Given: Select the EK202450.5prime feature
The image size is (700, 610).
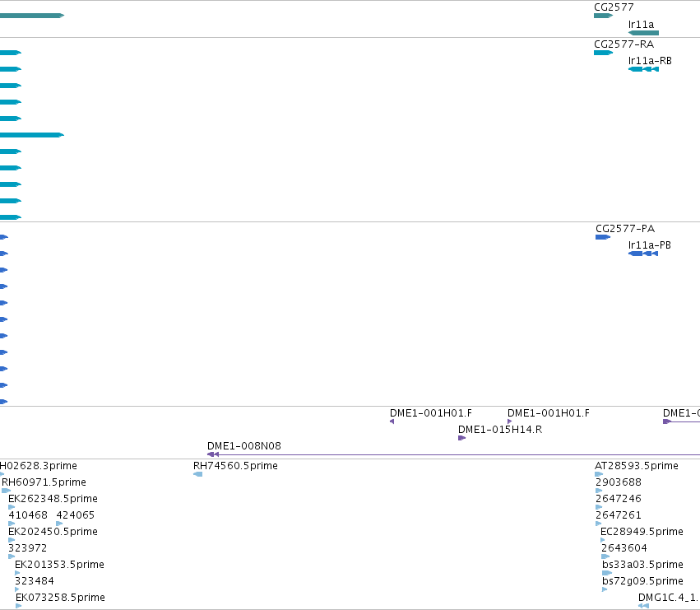Looking at the screenshot, I should (12, 540).
